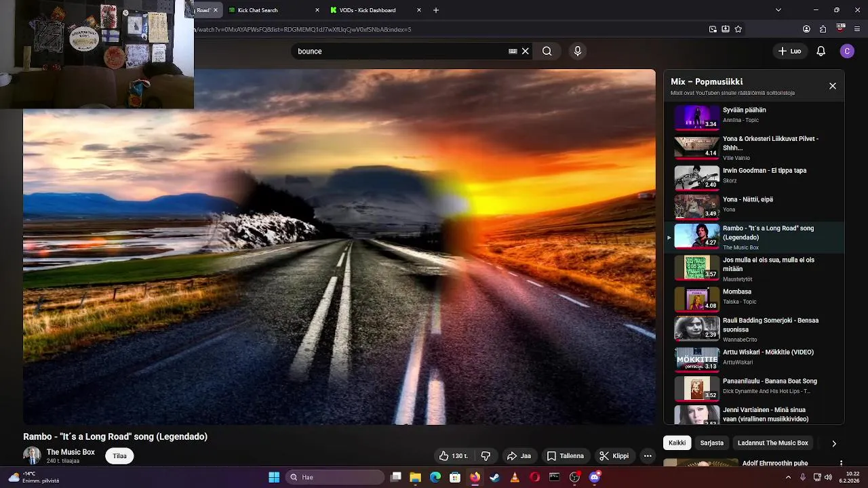
Task: Close the Kick Chat Search tab
Action: point(317,10)
